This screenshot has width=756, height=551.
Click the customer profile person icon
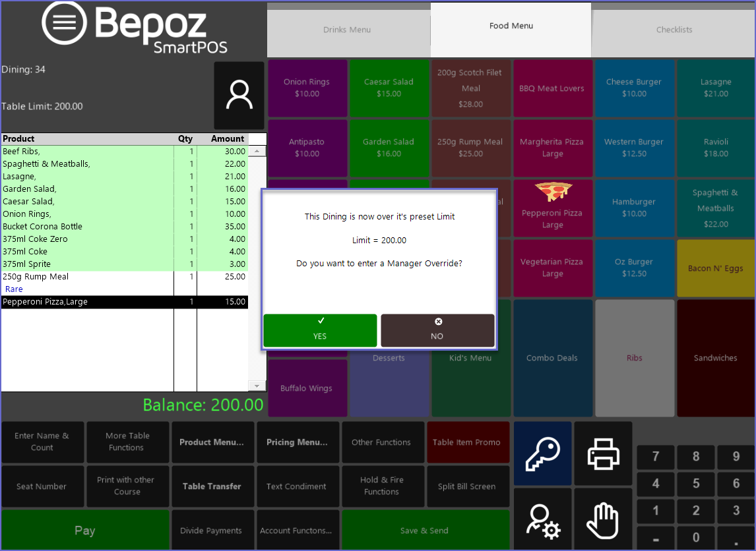(x=239, y=96)
